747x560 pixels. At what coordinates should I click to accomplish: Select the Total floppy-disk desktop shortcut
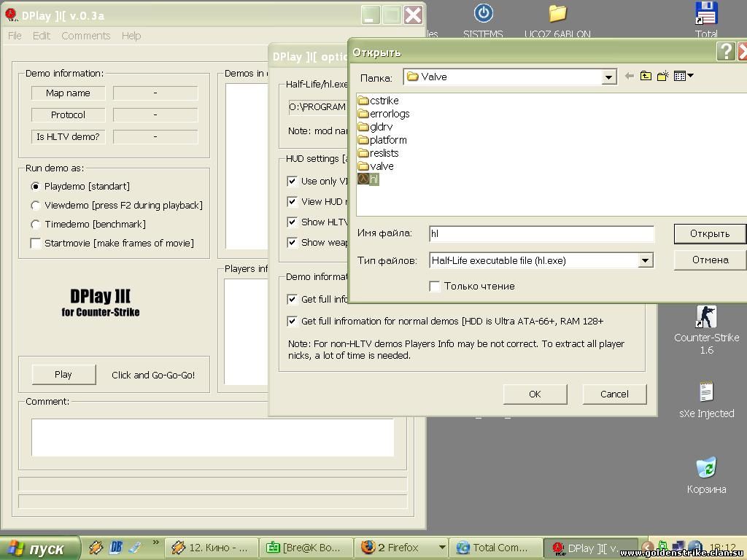click(x=706, y=13)
